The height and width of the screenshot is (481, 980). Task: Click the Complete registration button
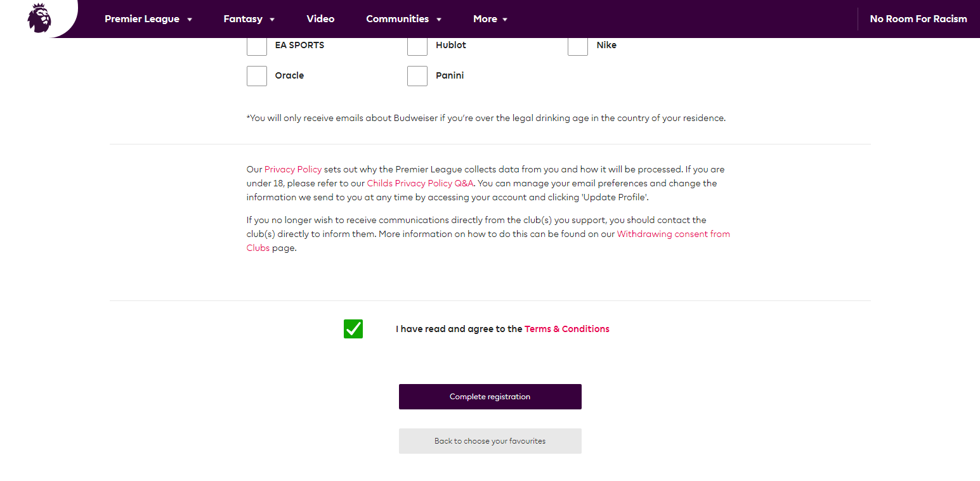click(490, 397)
